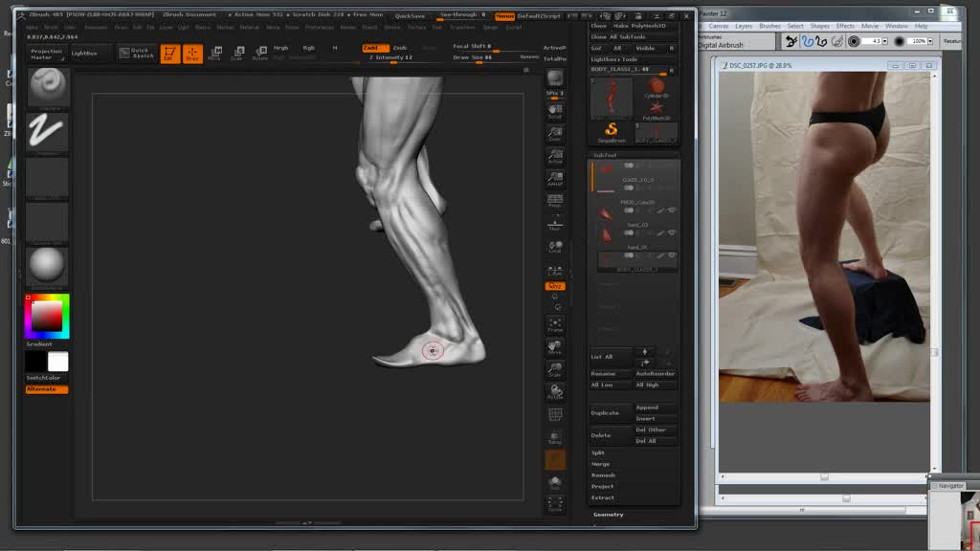Open Projection Master
The image size is (980, 551).
click(46, 54)
